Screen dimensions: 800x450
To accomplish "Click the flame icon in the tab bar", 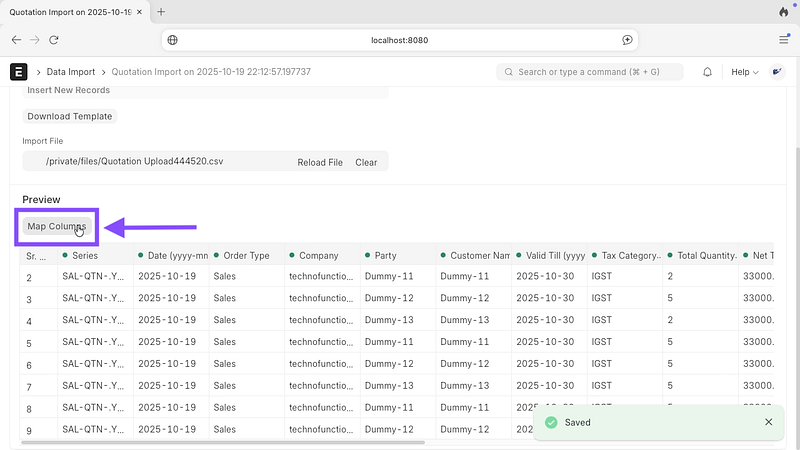I will (783, 12).
